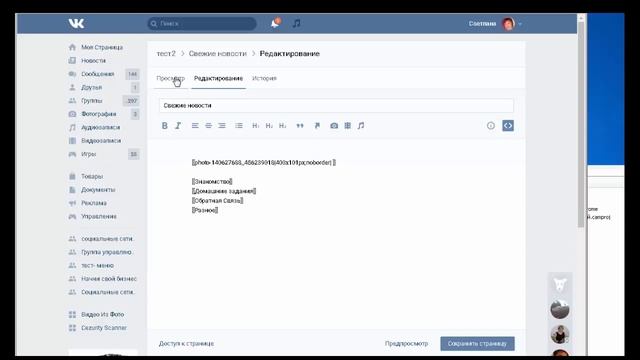
Task: Open the notifications bell
Action: [x=276, y=23]
